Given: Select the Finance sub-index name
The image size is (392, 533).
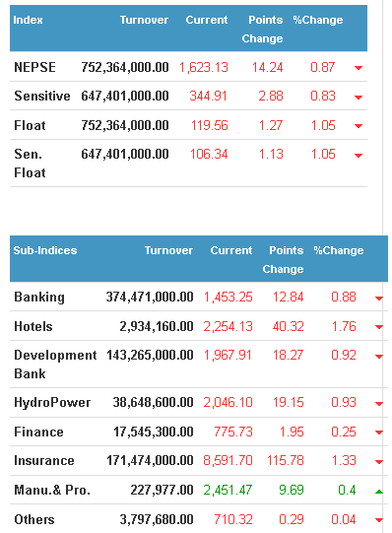Looking at the screenshot, I should point(38,432).
